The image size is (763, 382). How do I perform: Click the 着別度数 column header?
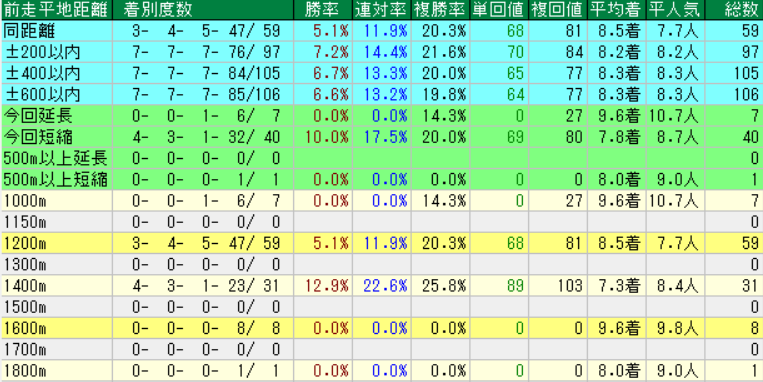(x=158, y=9)
